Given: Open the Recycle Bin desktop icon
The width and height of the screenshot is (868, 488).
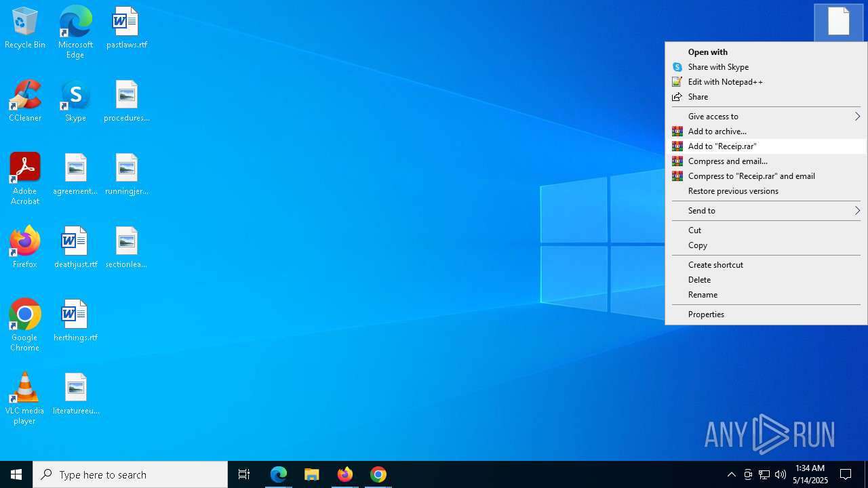Looking at the screenshot, I should (x=25, y=28).
